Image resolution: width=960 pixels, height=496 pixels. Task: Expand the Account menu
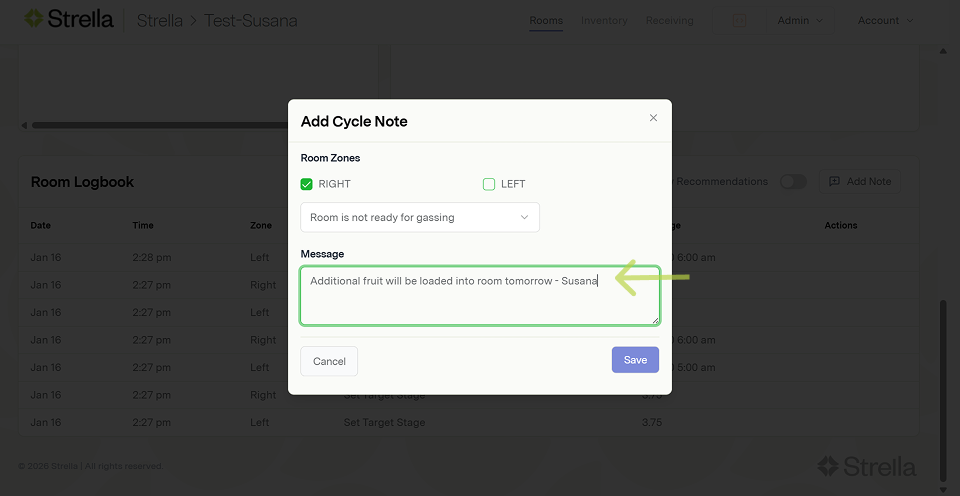(x=885, y=20)
